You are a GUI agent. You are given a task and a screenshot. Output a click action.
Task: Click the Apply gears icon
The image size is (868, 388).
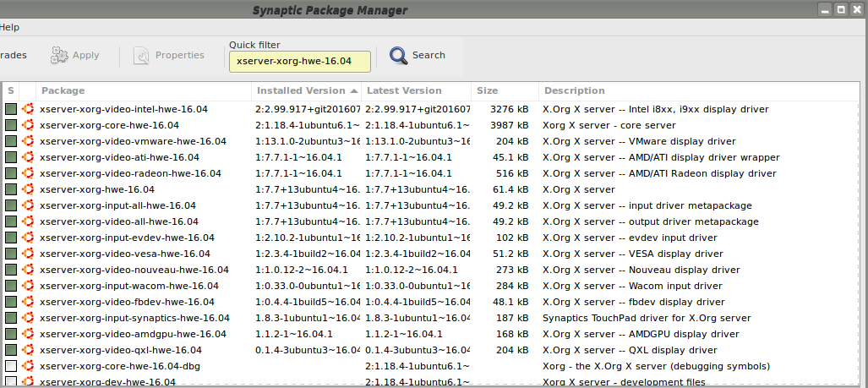tap(59, 55)
